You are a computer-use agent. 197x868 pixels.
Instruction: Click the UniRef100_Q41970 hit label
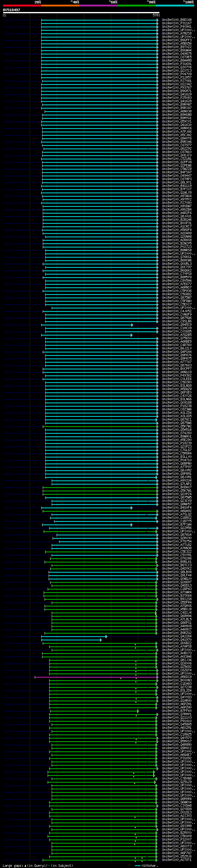(176, 640)
